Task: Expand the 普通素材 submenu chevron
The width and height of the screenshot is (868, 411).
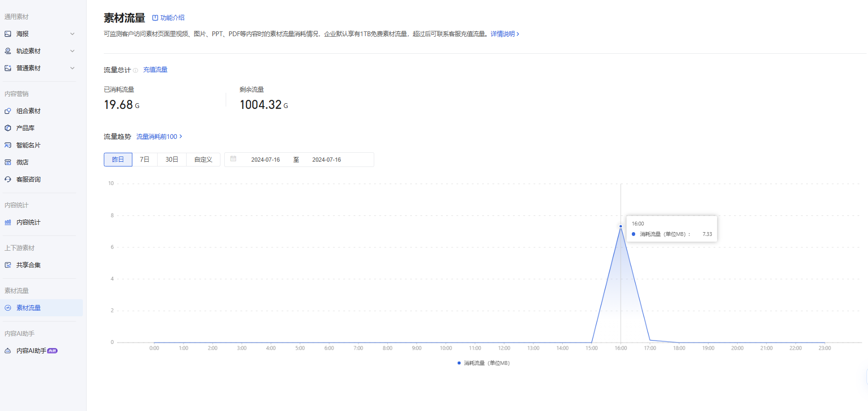Action: click(x=72, y=68)
